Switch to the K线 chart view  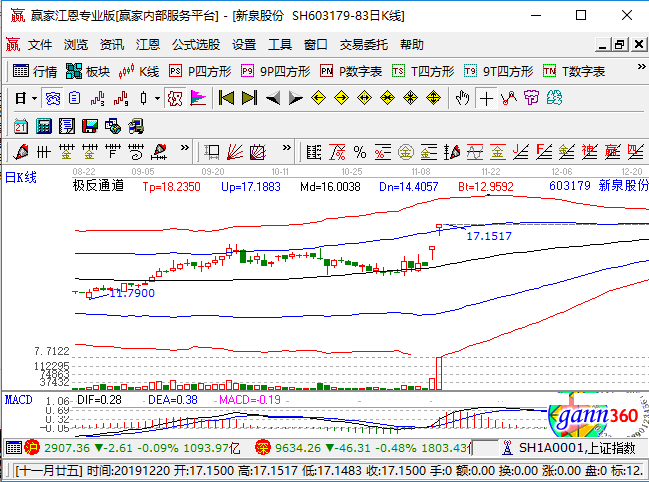139,72
